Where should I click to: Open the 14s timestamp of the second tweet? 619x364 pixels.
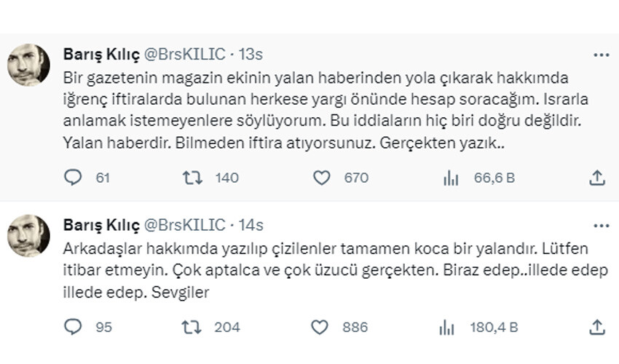[250, 224]
